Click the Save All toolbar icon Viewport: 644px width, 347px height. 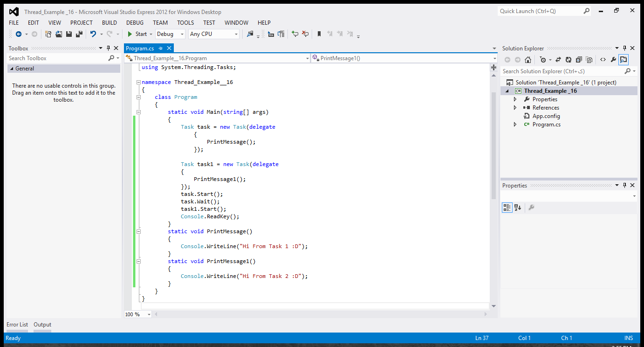(x=79, y=34)
